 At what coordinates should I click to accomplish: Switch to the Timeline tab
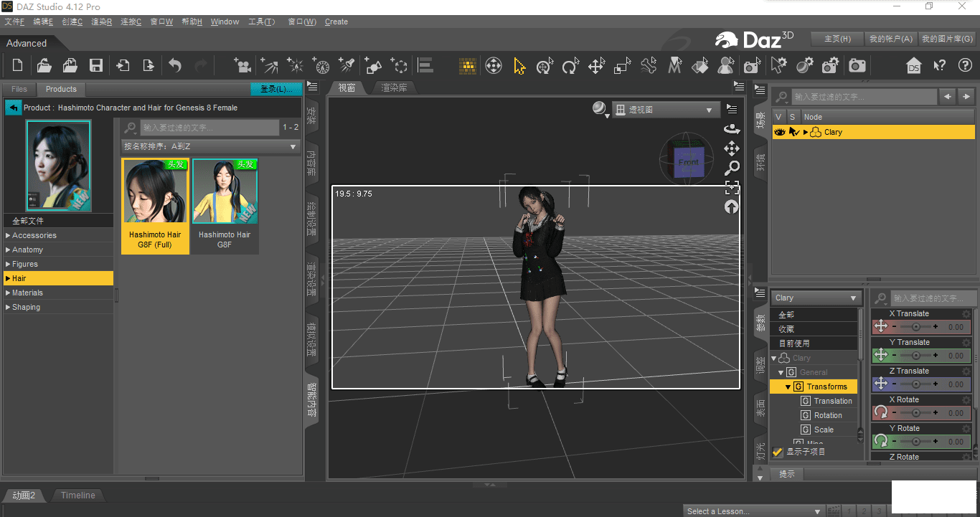pos(77,495)
